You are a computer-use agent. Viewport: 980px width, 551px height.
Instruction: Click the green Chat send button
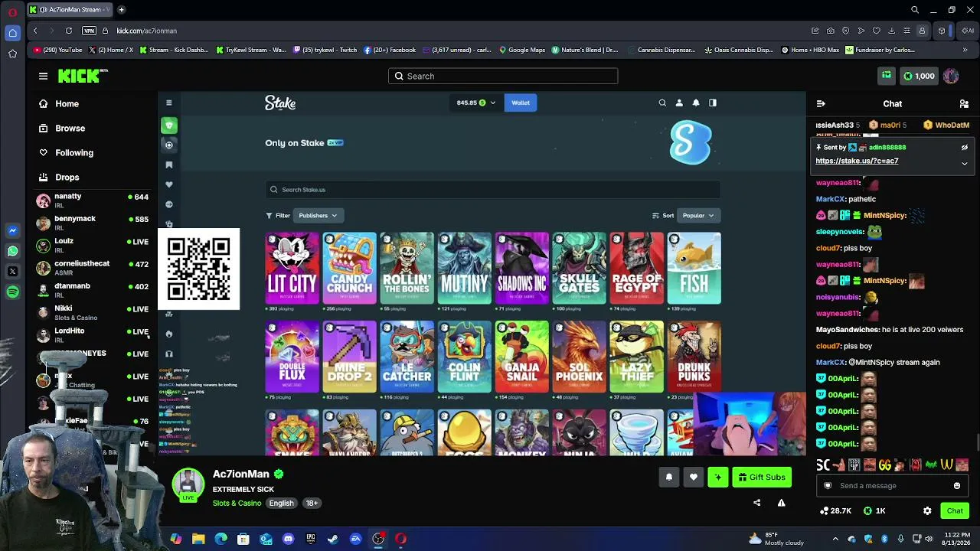pyautogui.click(x=955, y=510)
